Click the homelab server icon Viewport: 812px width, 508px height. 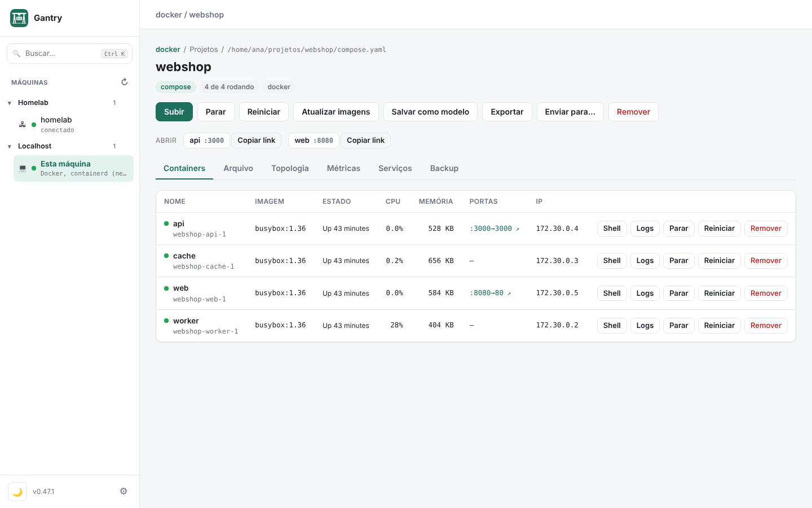pos(23,124)
